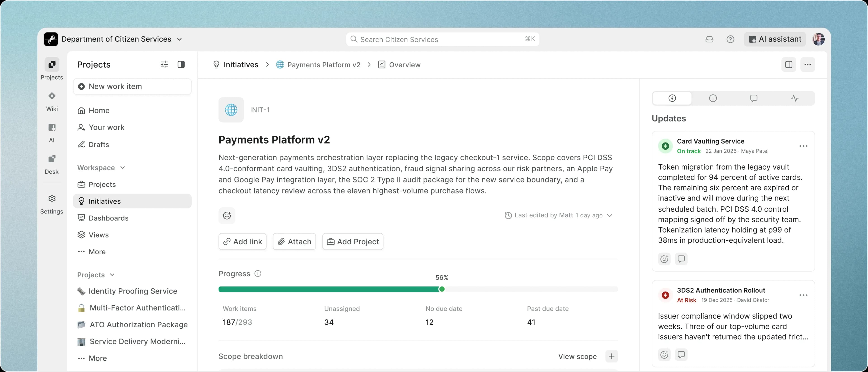React to the Card Vaulting Service update
This screenshot has height=372, width=868.
pos(664,259)
